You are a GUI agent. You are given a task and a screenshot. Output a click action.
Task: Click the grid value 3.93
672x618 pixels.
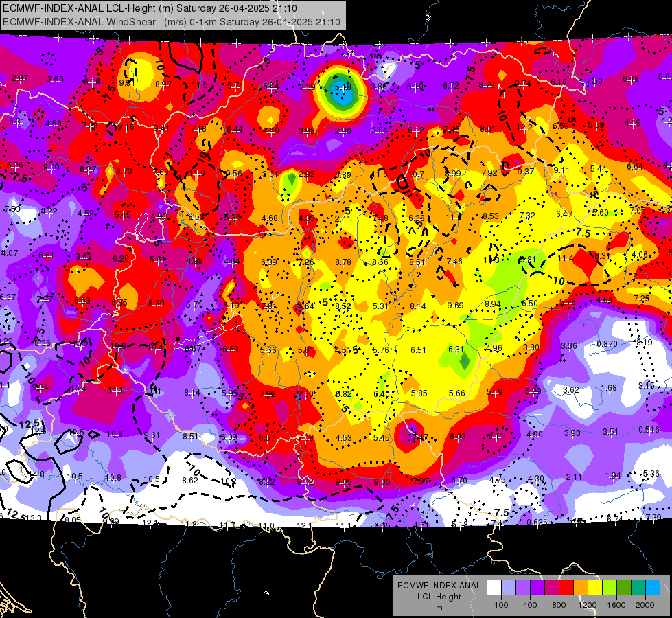coord(572,433)
